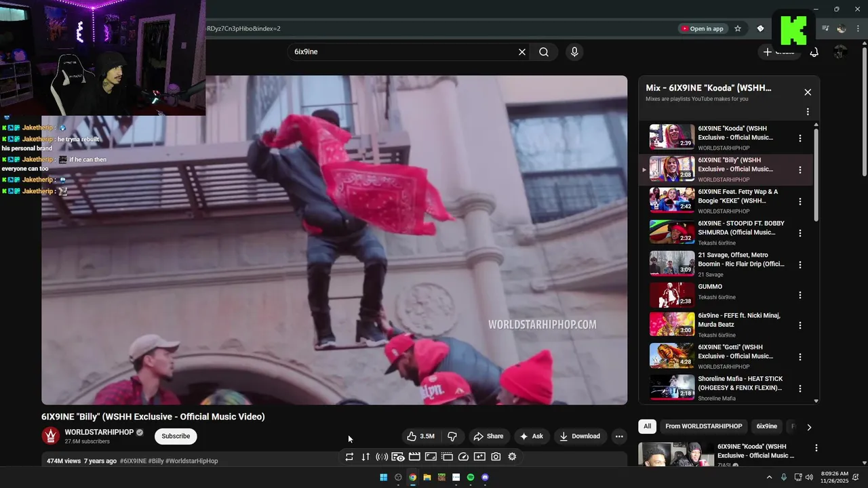The width and height of the screenshot is (868, 488).
Task: Click the video player to pause
Action: click(x=334, y=240)
